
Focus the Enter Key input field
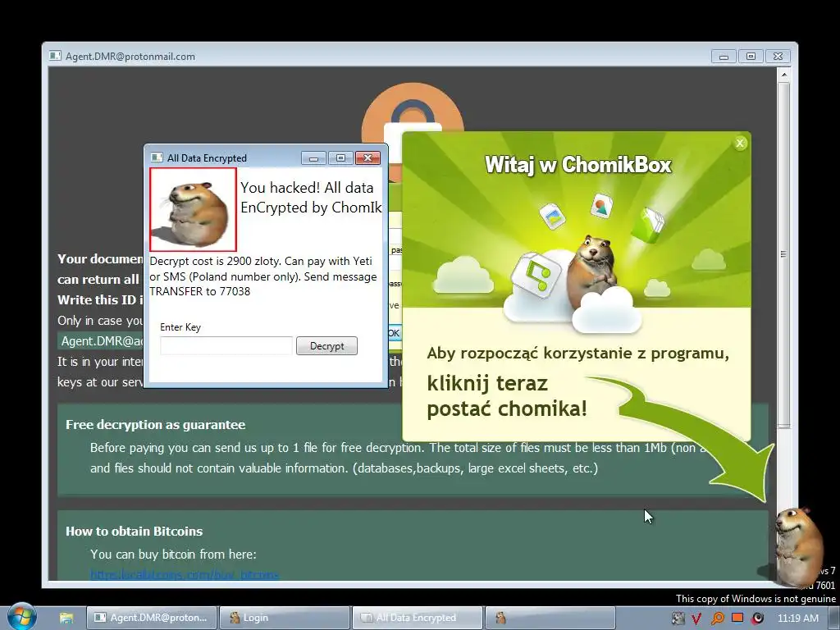pyautogui.click(x=226, y=346)
